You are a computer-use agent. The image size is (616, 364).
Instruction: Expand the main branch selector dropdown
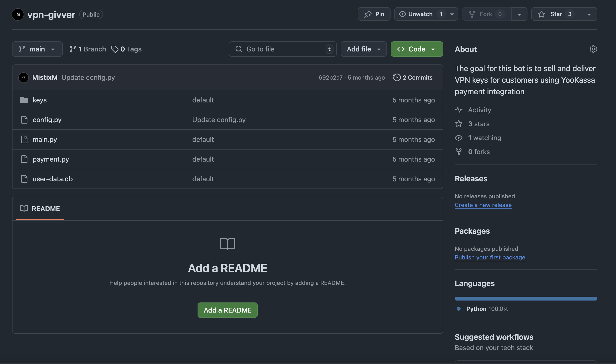tap(37, 49)
